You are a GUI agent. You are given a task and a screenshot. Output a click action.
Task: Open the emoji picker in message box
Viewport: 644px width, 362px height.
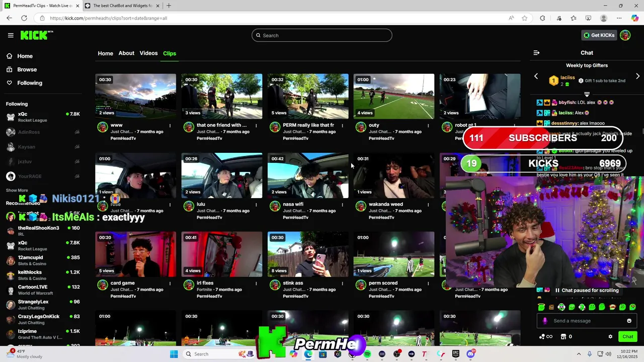[x=629, y=321]
